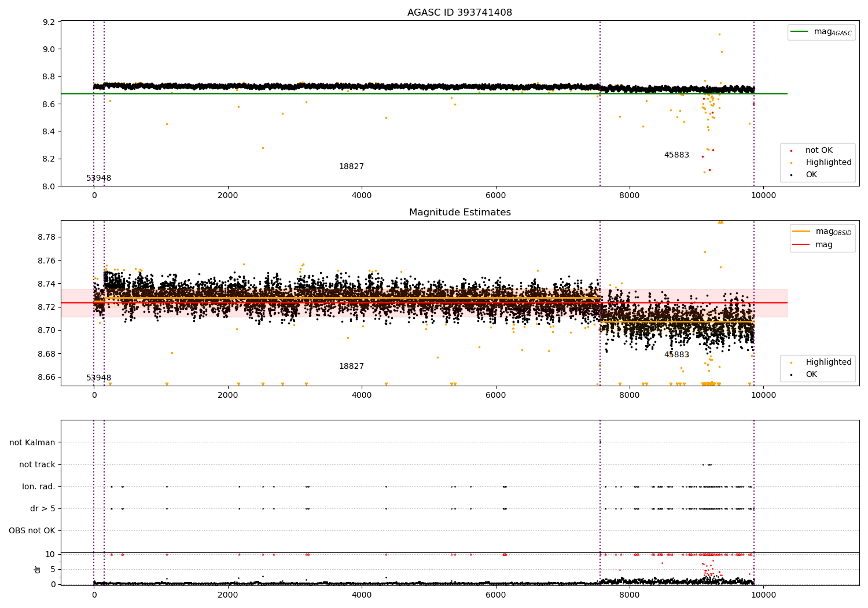
Task: Click the 8.66 y-axis tick label
Action: coord(47,377)
